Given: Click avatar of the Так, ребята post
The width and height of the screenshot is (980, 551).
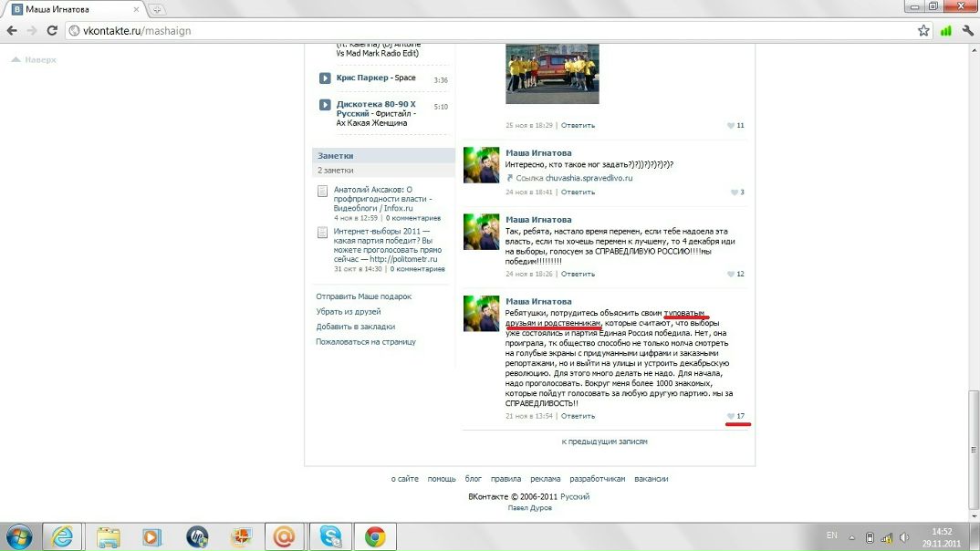Looking at the screenshot, I should tap(481, 232).
